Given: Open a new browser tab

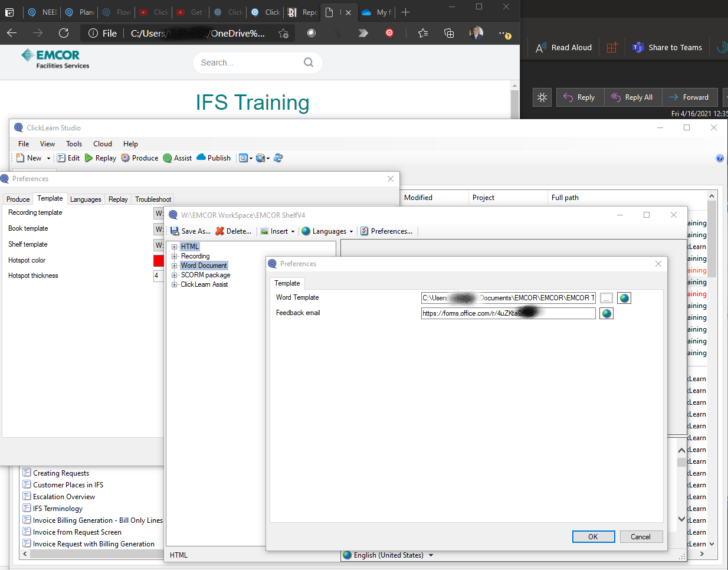Looking at the screenshot, I should (x=405, y=12).
